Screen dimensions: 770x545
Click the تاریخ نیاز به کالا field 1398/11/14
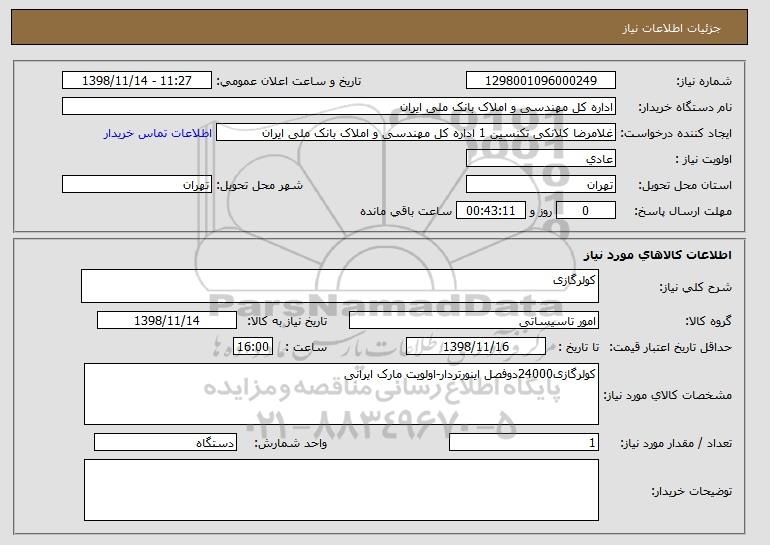click(167, 321)
